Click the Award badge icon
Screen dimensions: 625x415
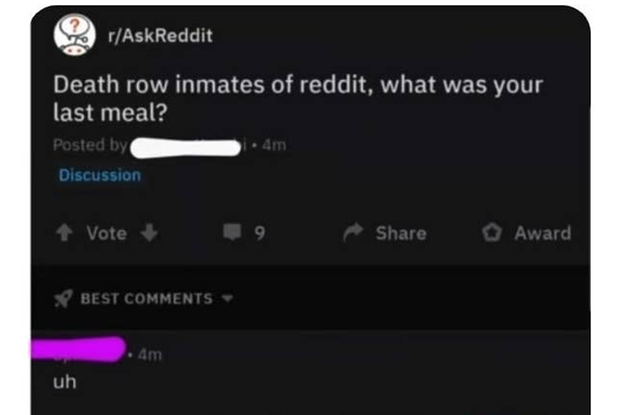coord(491,233)
